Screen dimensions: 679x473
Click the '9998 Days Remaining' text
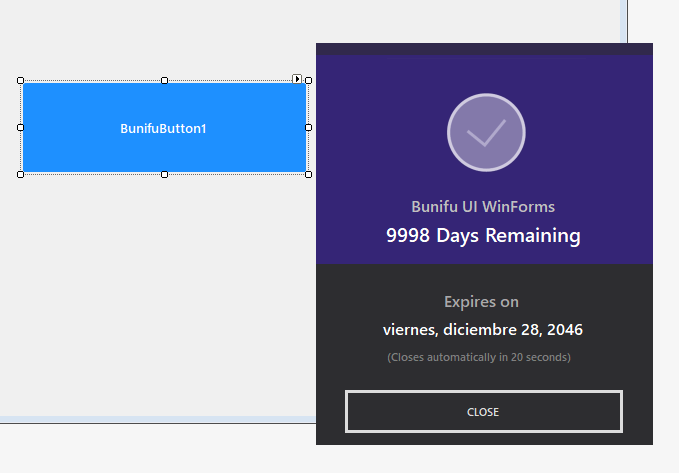pos(483,236)
